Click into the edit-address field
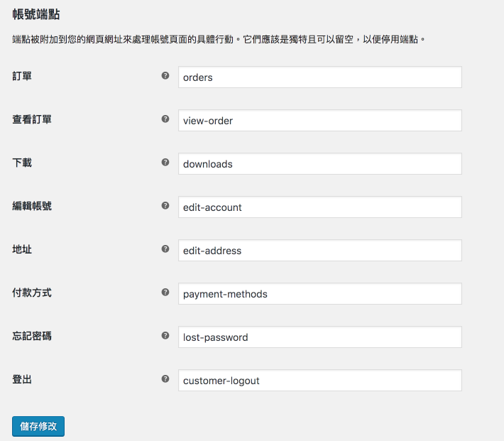The image size is (504, 441). click(320, 250)
